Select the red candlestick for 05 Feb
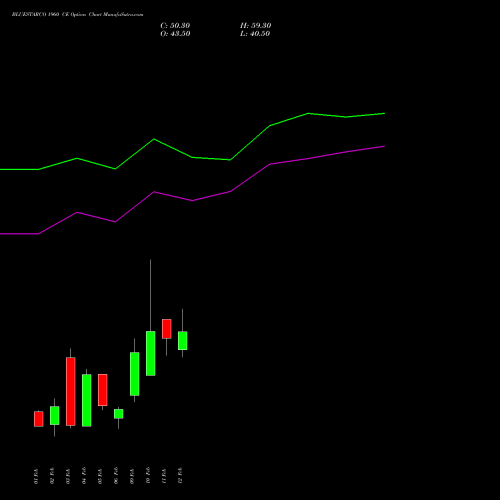 [x=103, y=390]
